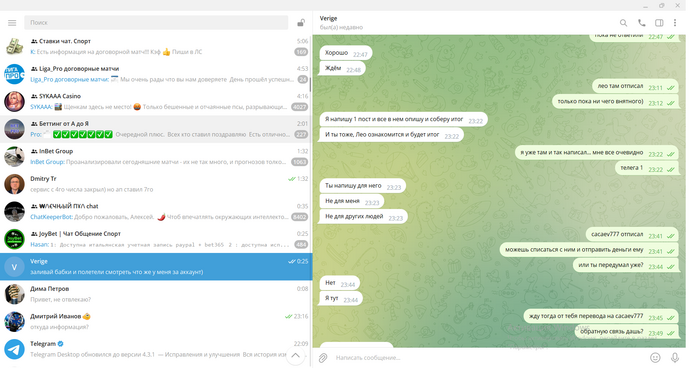The image size is (700, 368).
Task: Attach a file with the paperclip
Action: [323, 357]
